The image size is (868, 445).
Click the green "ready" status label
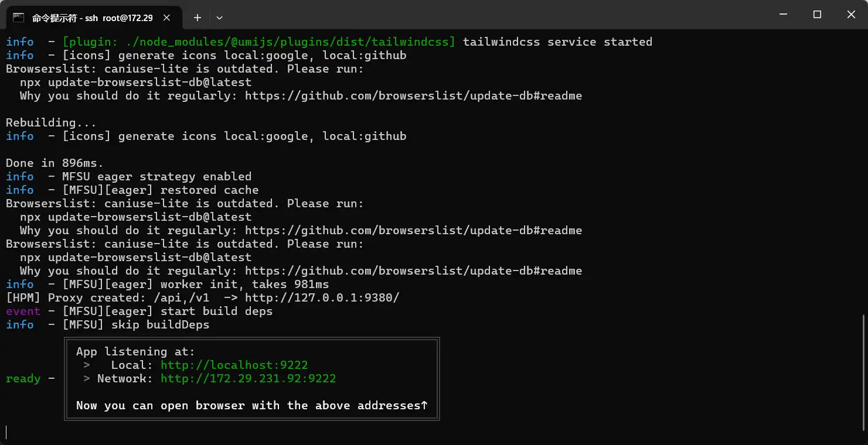23,378
